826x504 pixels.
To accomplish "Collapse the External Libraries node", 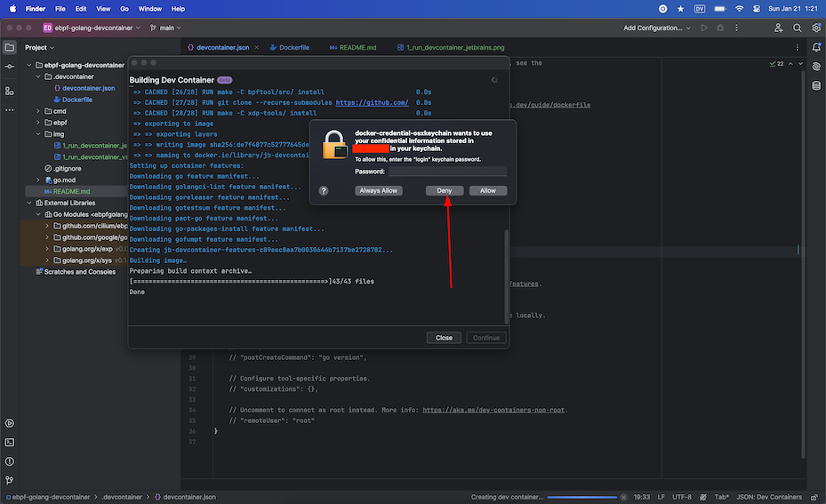I will pyautogui.click(x=29, y=203).
